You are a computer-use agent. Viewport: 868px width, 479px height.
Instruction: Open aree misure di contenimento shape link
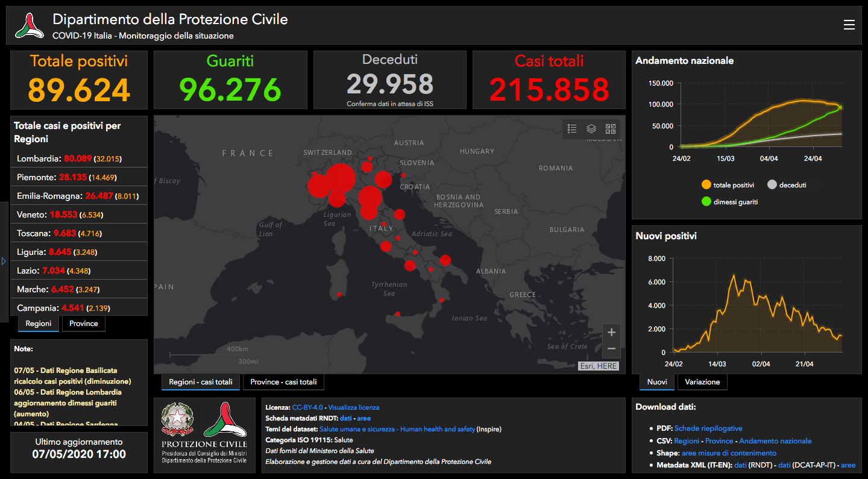pyautogui.click(x=729, y=453)
